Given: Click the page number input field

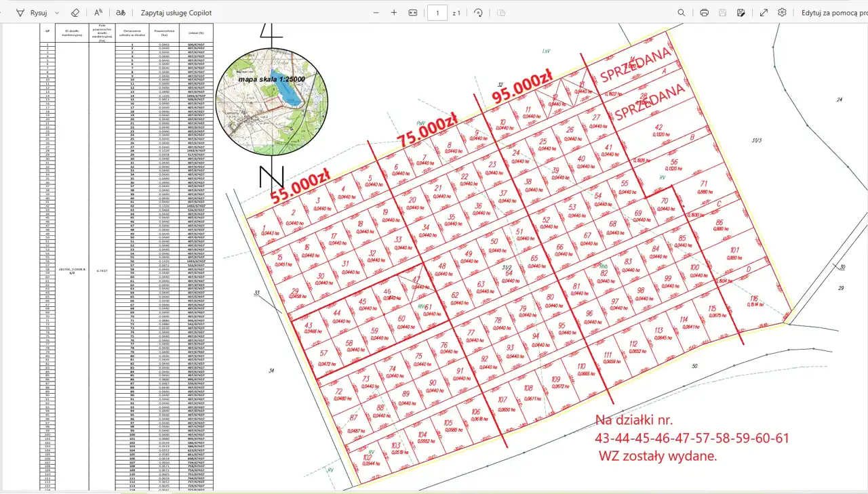Looking at the screenshot, I should (x=437, y=13).
